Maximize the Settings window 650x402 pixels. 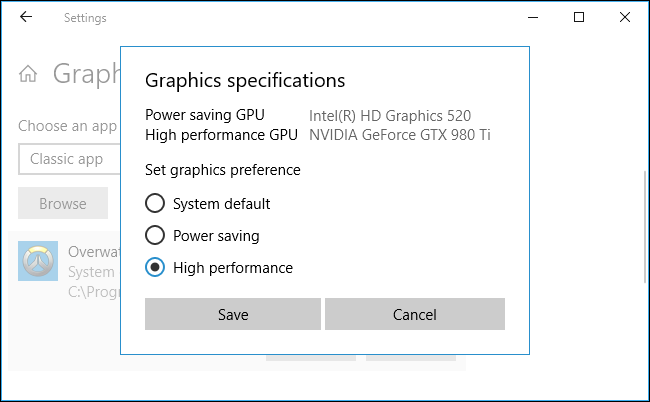pos(579,18)
